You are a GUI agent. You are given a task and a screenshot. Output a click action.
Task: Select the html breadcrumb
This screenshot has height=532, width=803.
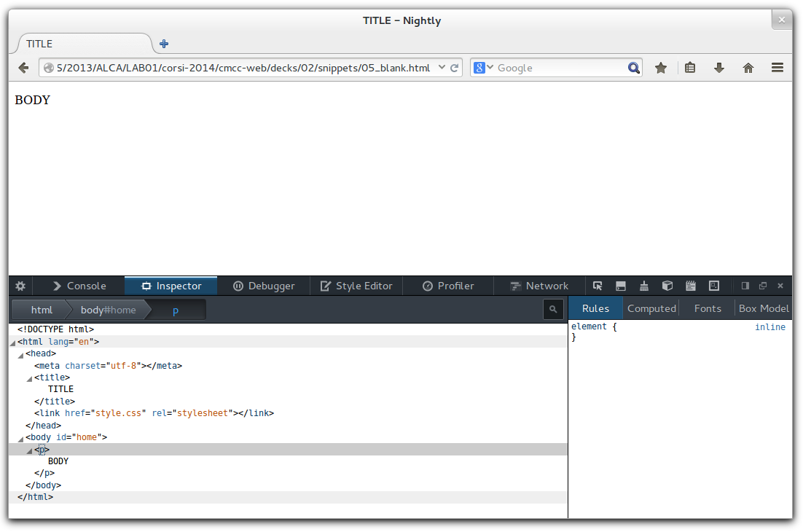pos(41,310)
